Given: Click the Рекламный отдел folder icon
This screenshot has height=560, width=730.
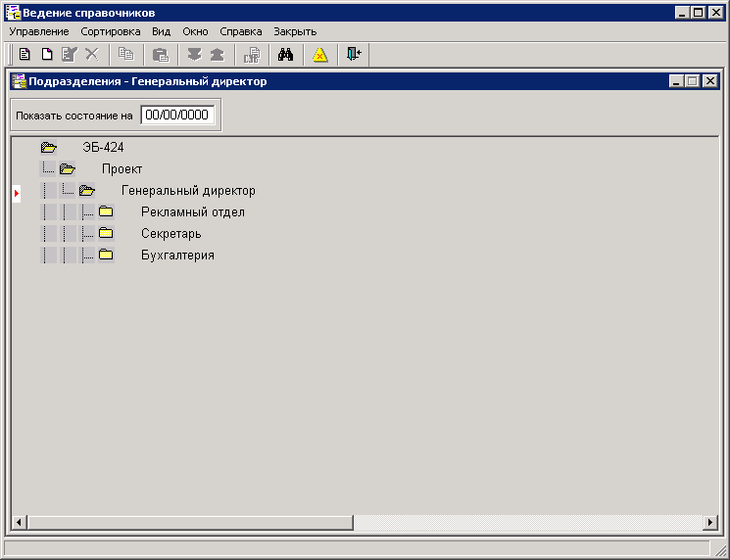Looking at the screenshot, I should (106, 211).
